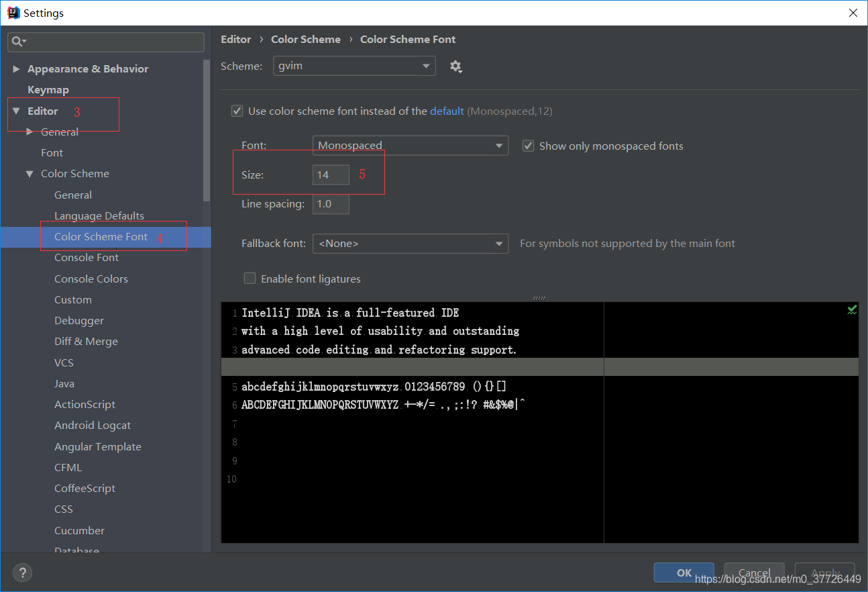Viewport: 868px width, 592px height.
Task: Select Language Defaults item
Action: pyautogui.click(x=99, y=215)
